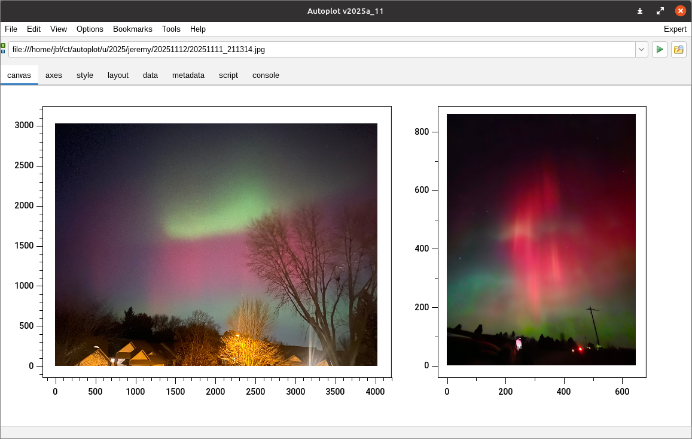Switch to the style tab
Viewport: 692px width, 439px height.
85,75
